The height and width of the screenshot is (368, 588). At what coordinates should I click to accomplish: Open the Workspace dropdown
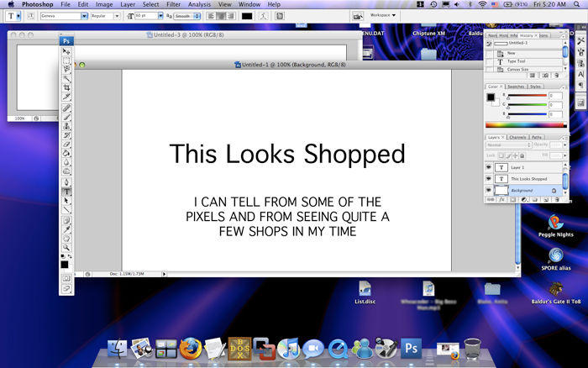click(x=383, y=15)
